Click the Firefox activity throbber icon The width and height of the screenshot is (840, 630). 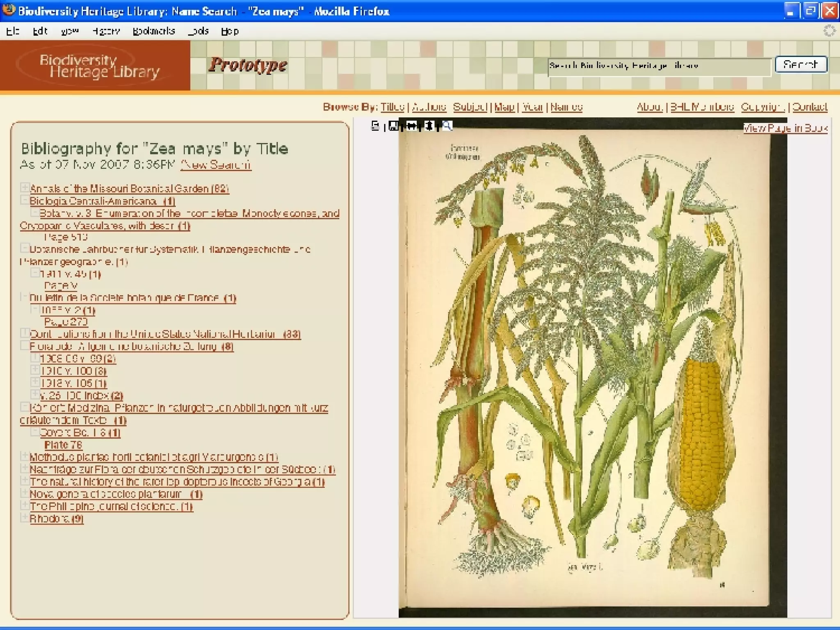[x=829, y=31]
